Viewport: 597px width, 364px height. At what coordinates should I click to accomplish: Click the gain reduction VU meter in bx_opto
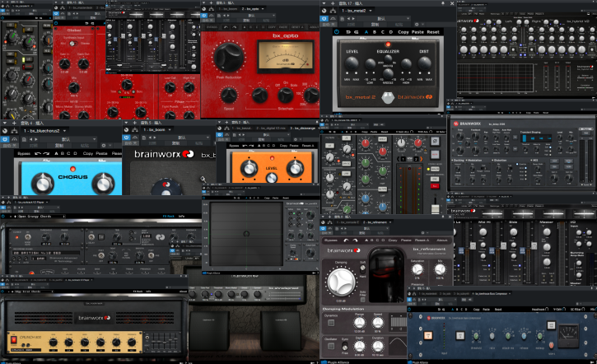[x=286, y=57]
